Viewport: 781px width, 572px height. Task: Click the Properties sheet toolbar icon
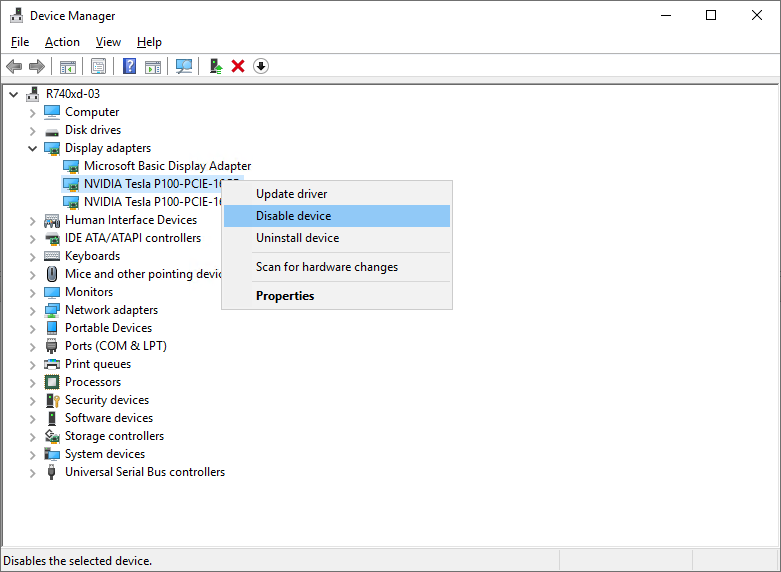tap(99, 66)
